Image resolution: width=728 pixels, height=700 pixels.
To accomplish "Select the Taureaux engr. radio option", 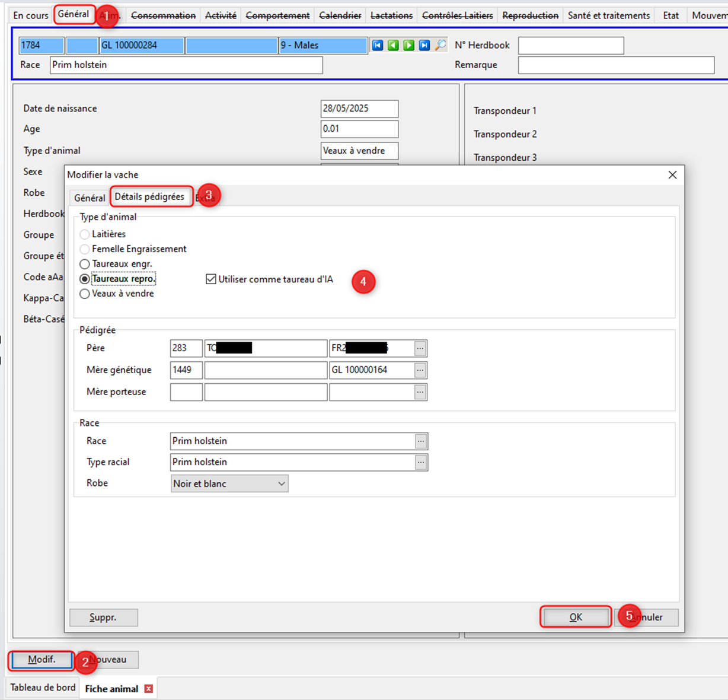I will point(85,264).
